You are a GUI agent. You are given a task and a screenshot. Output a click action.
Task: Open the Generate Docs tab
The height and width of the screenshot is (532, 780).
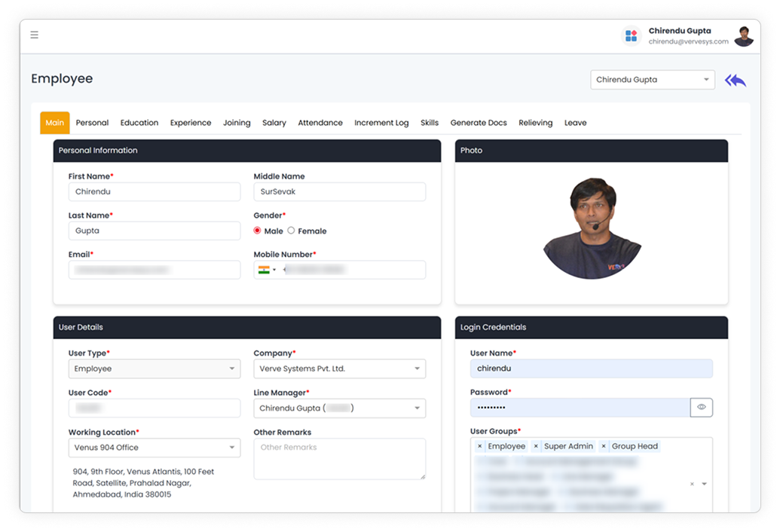(x=479, y=123)
